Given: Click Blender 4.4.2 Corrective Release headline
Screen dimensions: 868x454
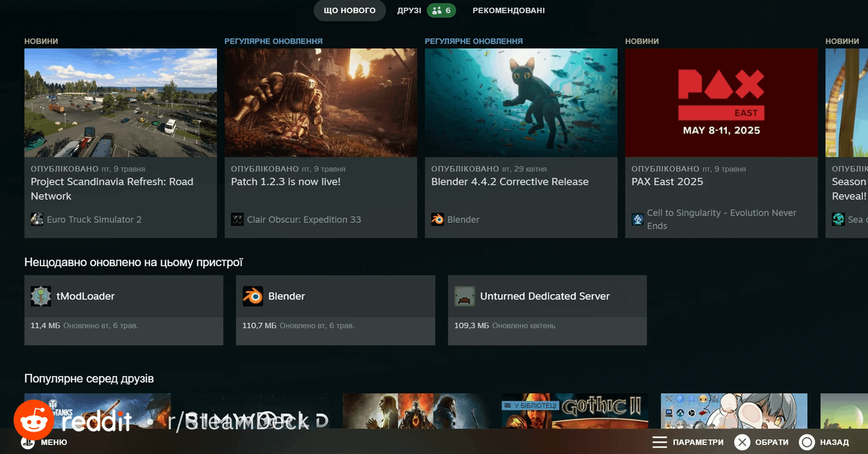Looking at the screenshot, I should pos(510,181).
